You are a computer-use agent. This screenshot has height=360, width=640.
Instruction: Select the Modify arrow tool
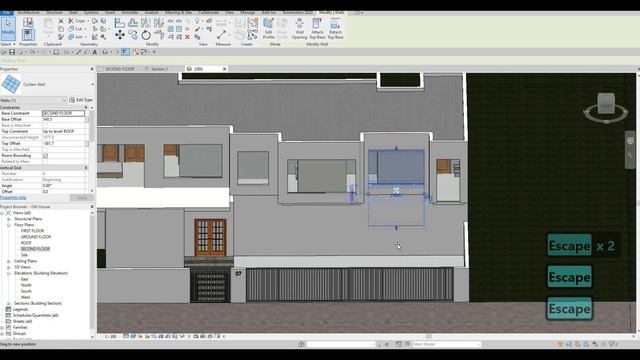8,28
